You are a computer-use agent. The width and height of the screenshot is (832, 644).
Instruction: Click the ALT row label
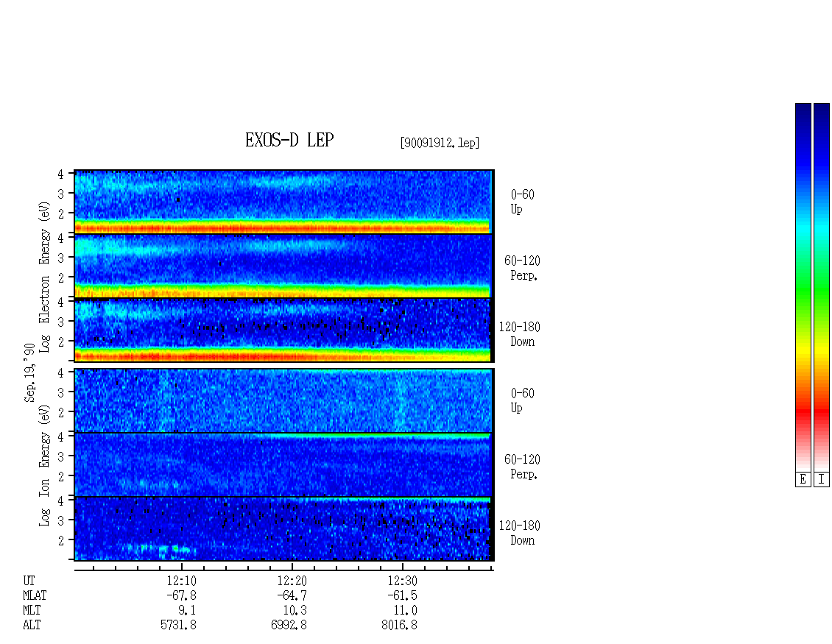(x=32, y=625)
